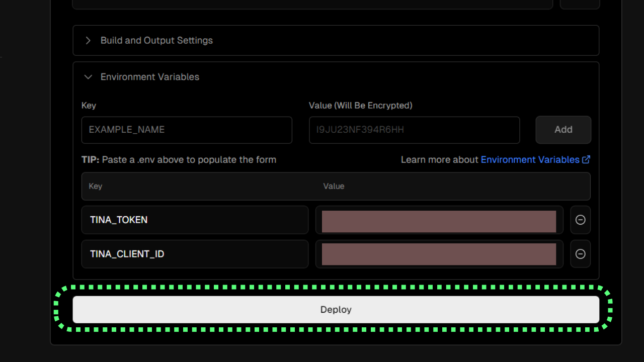Remove the TINA_CLIENT_ID variable
Image resolution: width=644 pixels, height=362 pixels.
[580, 254]
